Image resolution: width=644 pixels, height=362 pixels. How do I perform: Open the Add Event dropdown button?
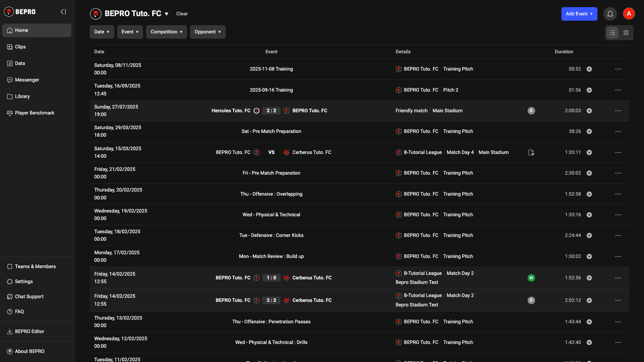coord(579,14)
